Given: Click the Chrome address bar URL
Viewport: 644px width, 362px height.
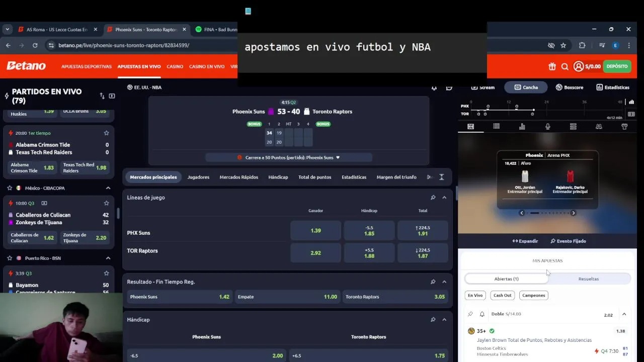Looking at the screenshot, I should pos(124,45).
